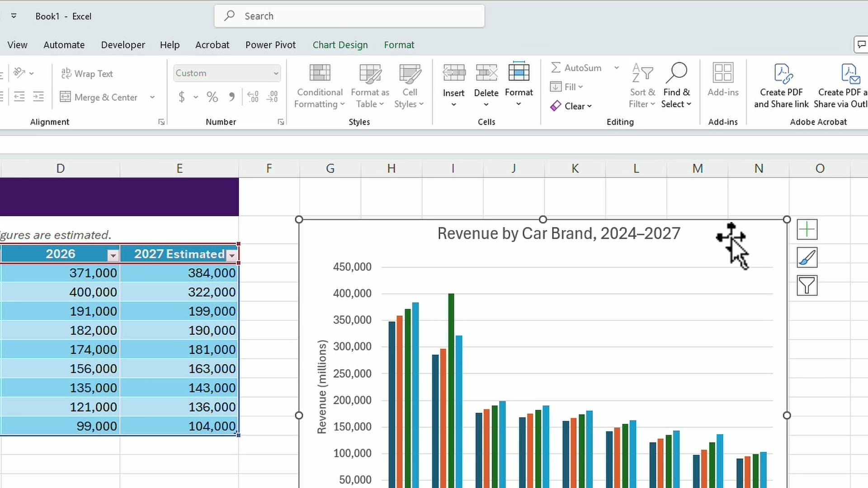The image size is (868, 488).
Task: Select column header D
Action: coord(60,169)
